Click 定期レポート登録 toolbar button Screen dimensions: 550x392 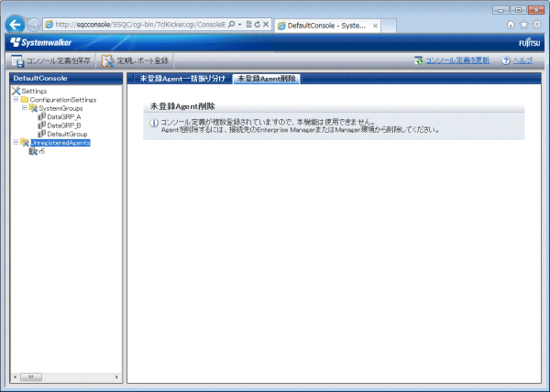click(x=135, y=60)
